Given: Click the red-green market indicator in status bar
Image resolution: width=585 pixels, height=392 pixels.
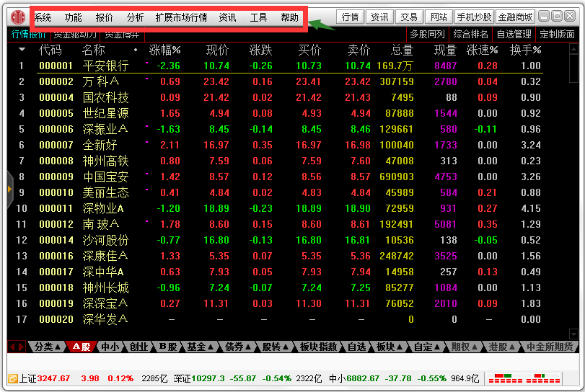Looking at the screenshot, I should pos(524,378).
